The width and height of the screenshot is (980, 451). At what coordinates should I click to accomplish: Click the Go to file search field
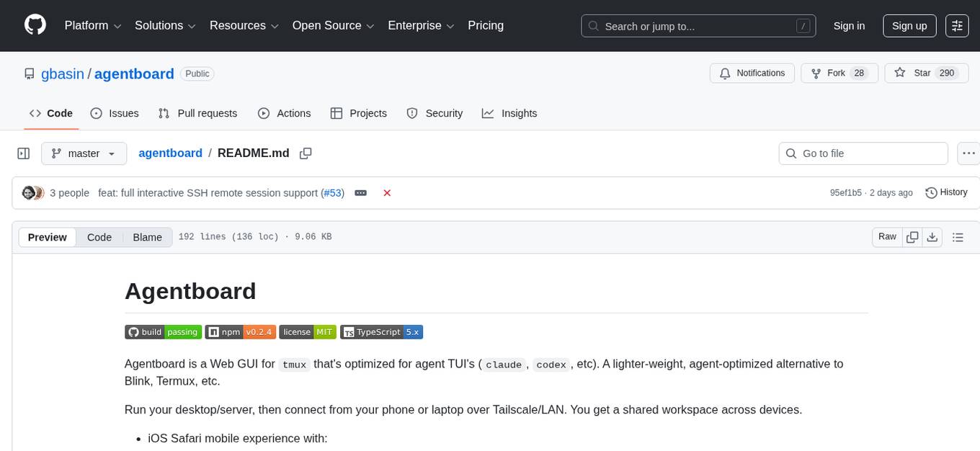point(863,153)
